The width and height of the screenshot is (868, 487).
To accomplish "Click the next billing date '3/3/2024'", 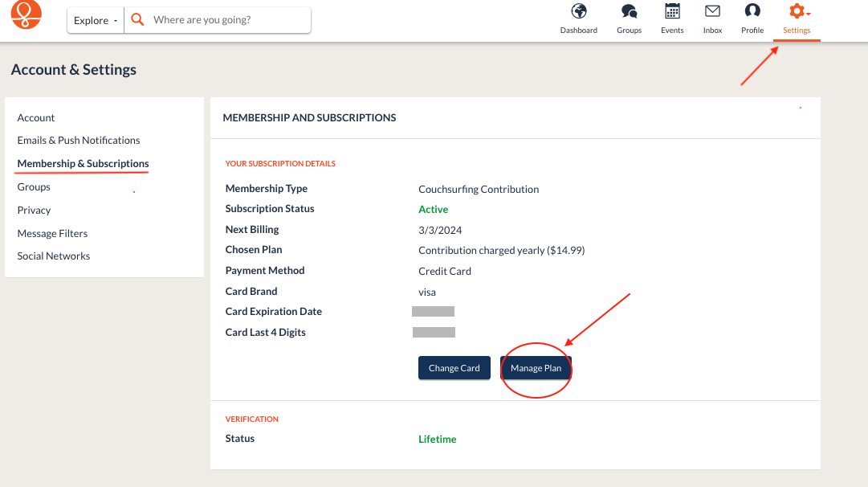I will [x=440, y=230].
